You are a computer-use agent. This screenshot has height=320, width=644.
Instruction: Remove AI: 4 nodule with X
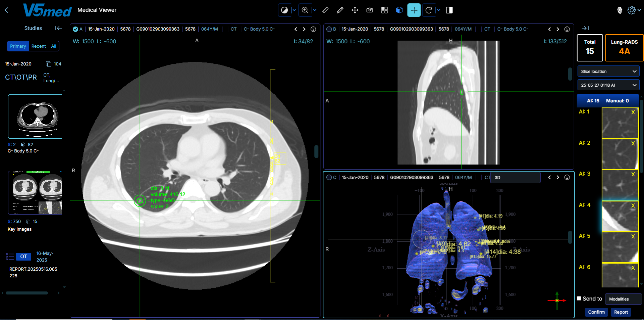pos(633,205)
